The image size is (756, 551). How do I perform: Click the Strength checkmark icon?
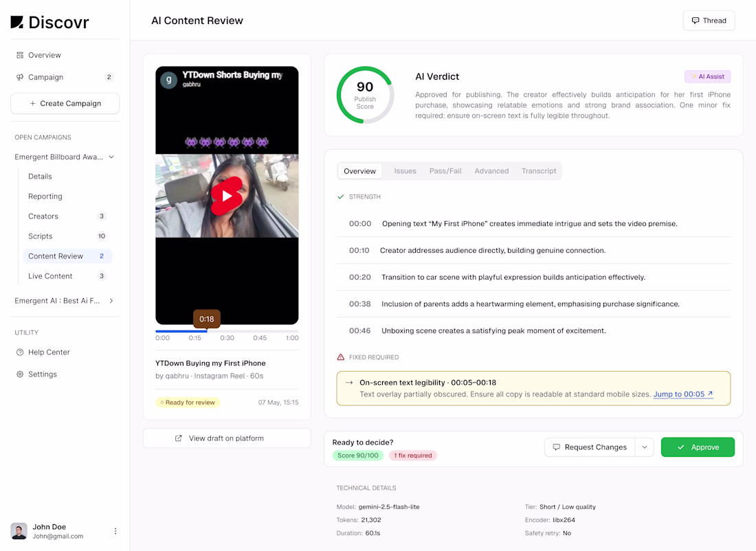tap(341, 196)
